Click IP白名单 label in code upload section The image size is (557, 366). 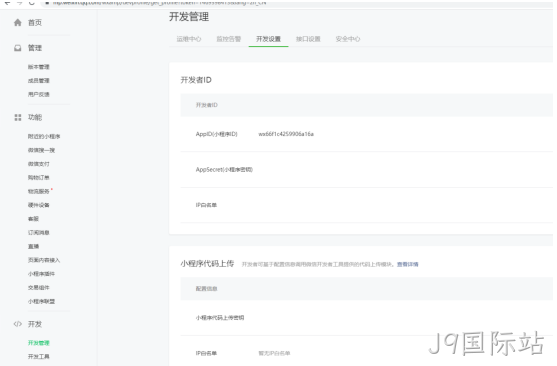[x=206, y=354]
